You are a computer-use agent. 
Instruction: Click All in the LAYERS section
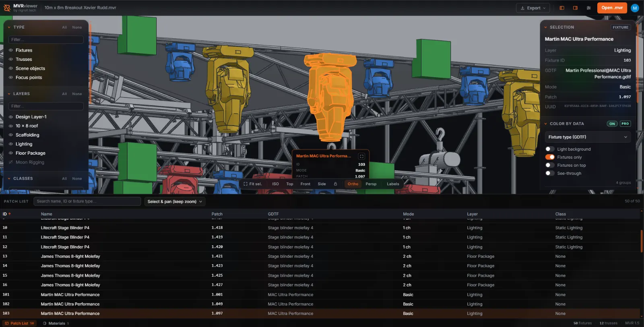(64, 94)
